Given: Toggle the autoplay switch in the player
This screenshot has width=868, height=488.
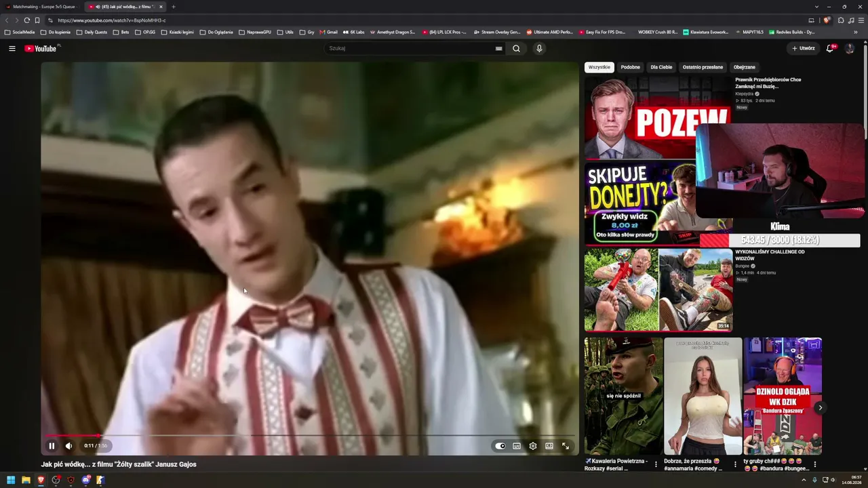Looking at the screenshot, I should [500, 446].
